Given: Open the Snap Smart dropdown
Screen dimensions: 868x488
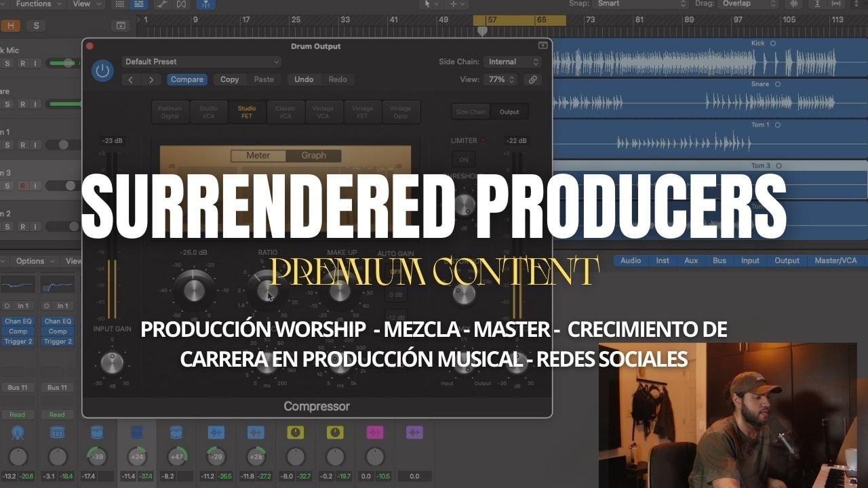Looking at the screenshot, I should coord(640,4).
